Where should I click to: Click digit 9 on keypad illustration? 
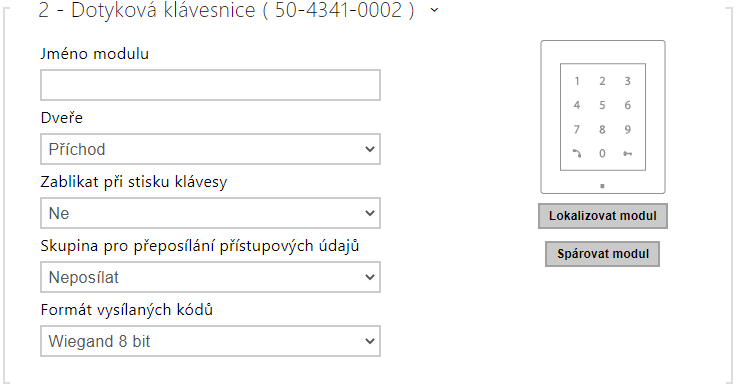coord(628,129)
